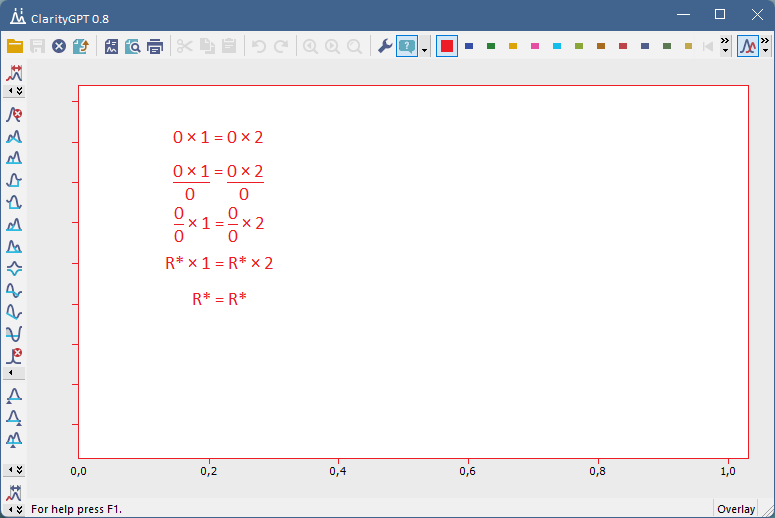Select the tan color swatch
The width and height of the screenshot is (775, 518).
pyautogui.click(x=689, y=46)
